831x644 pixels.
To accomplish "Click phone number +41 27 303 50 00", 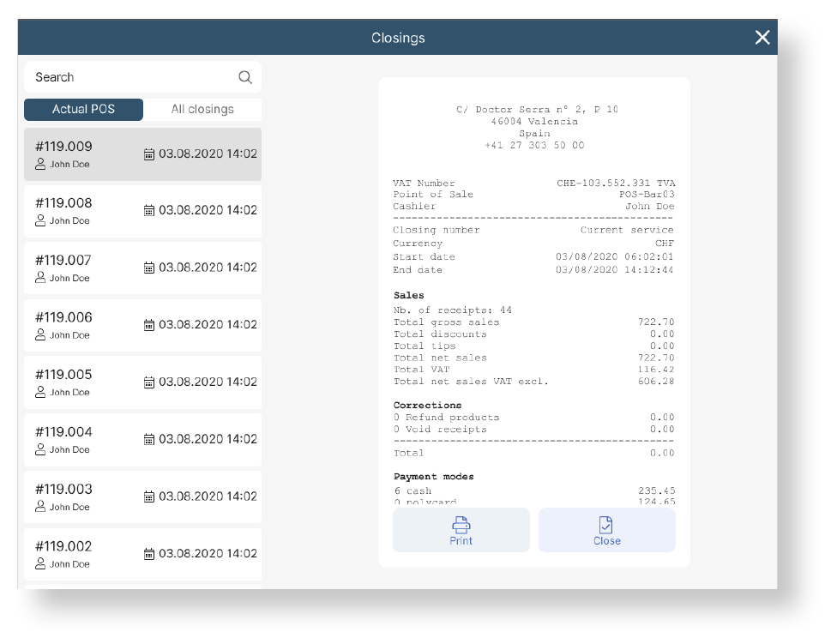I will (x=534, y=145).
